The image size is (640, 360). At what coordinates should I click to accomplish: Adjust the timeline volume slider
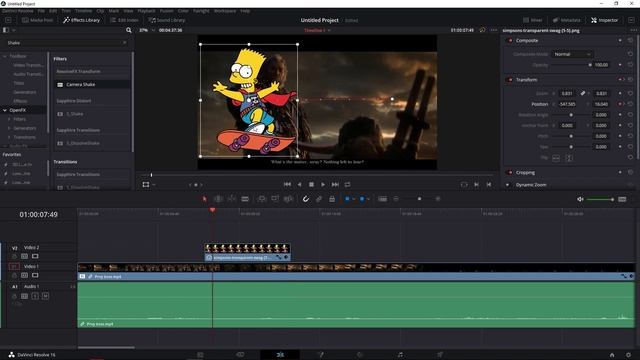point(600,199)
